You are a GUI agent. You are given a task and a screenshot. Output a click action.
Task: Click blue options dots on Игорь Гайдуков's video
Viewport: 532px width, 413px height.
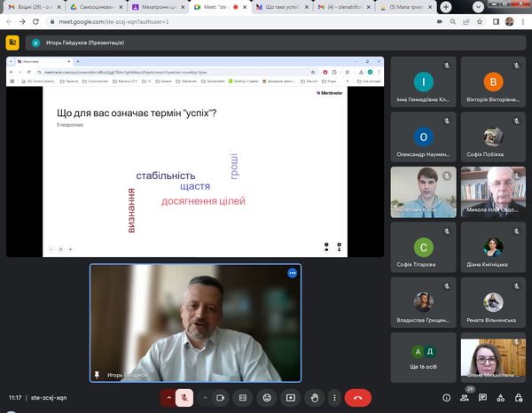[x=291, y=273]
